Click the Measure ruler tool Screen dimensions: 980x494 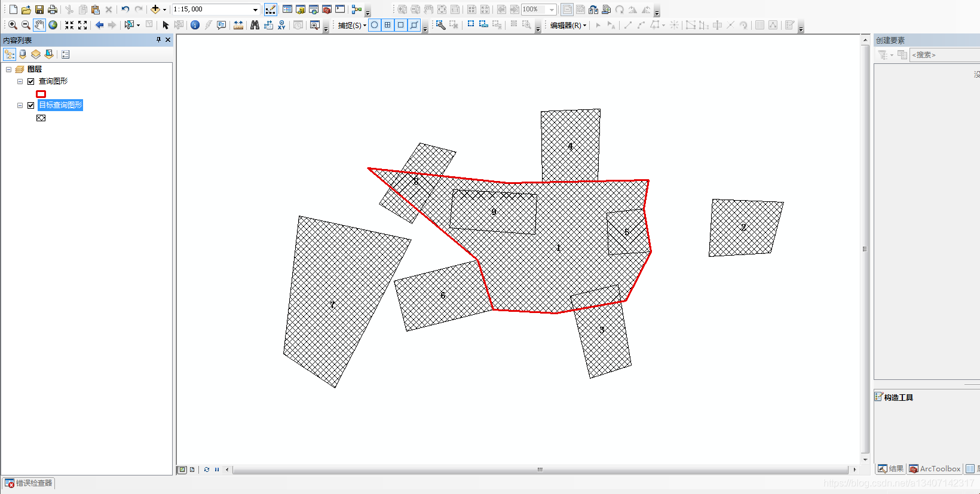click(x=238, y=25)
